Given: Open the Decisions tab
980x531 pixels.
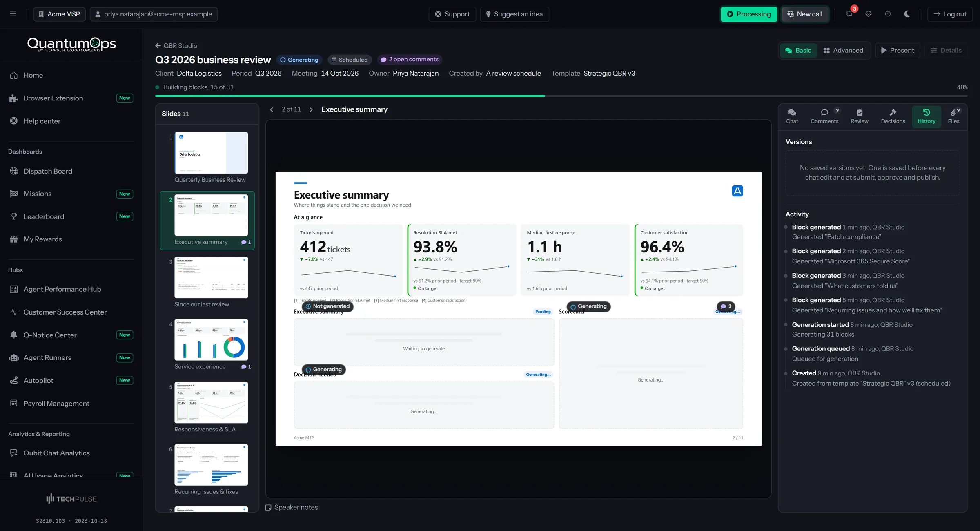Looking at the screenshot, I should [893, 116].
